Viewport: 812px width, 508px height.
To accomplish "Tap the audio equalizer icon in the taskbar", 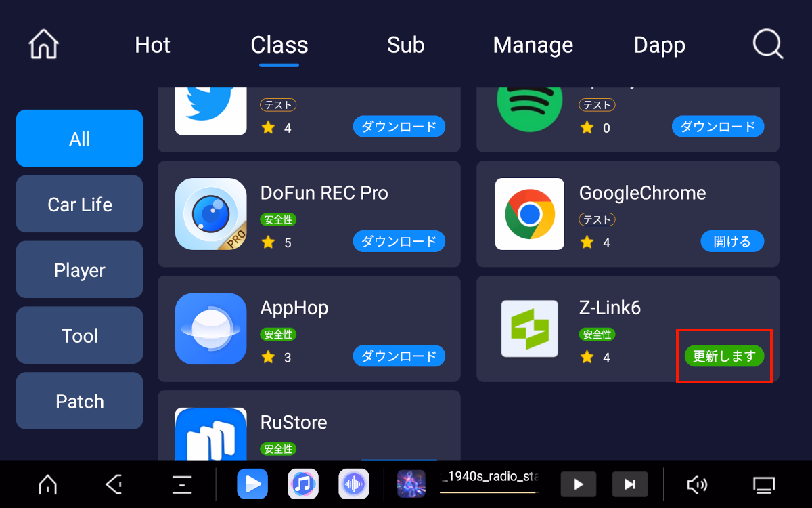I will click(353, 484).
